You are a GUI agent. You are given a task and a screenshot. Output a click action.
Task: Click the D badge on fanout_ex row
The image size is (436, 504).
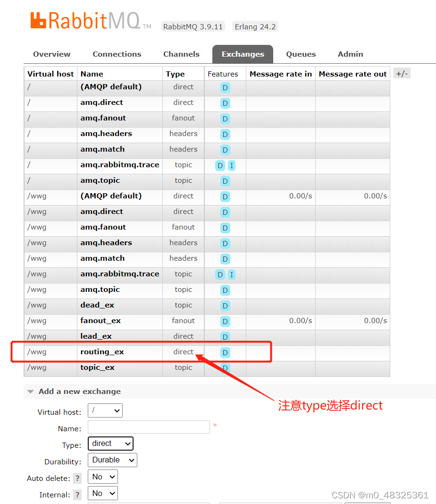(225, 321)
